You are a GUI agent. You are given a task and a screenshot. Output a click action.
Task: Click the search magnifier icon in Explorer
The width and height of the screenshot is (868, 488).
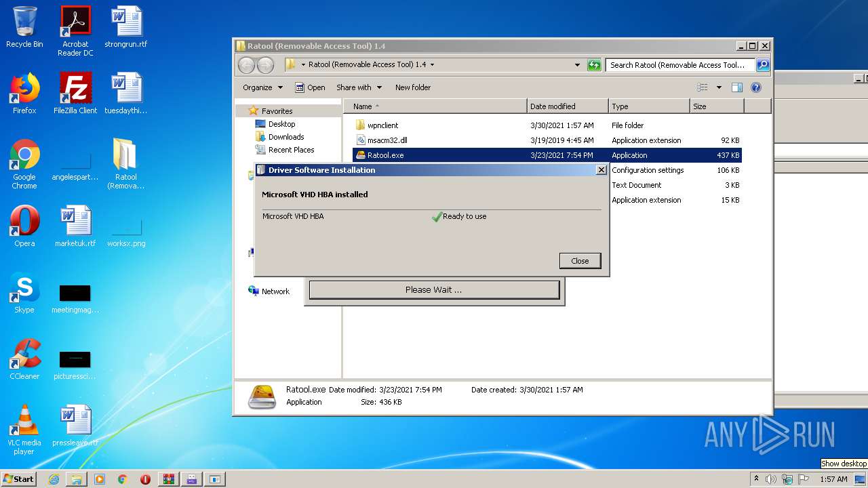pyautogui.click(x=763, y=65)
